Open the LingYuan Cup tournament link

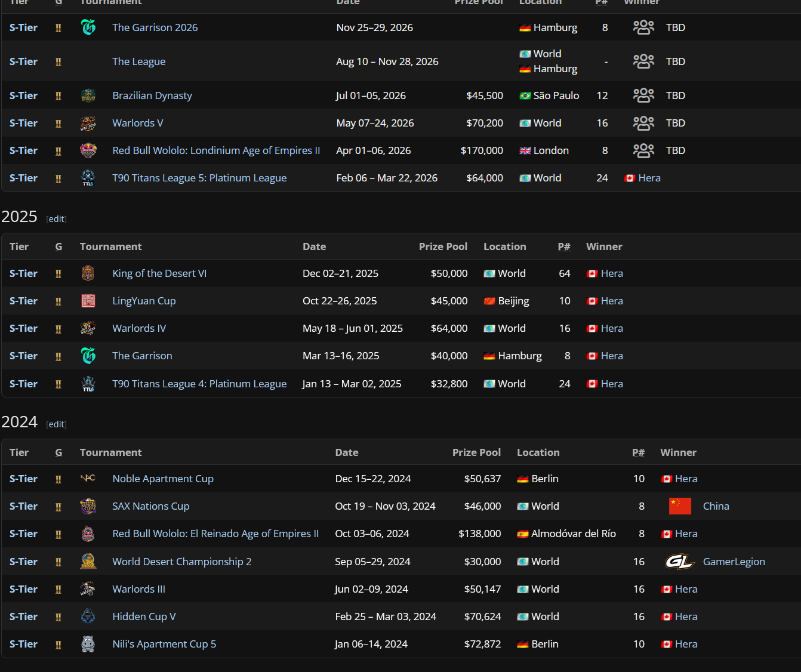pos(144,301)
